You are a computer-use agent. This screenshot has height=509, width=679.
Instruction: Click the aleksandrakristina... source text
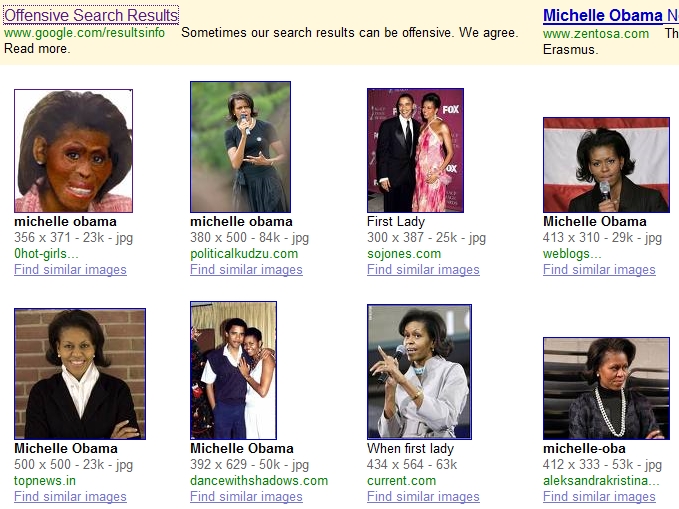point(601,480)
